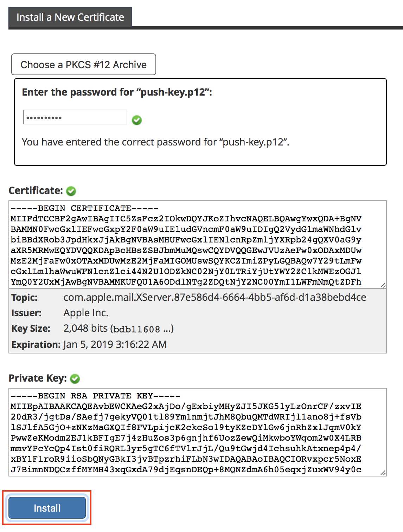
Task: Click inside the Certificate text area
Action: point(197,246)
